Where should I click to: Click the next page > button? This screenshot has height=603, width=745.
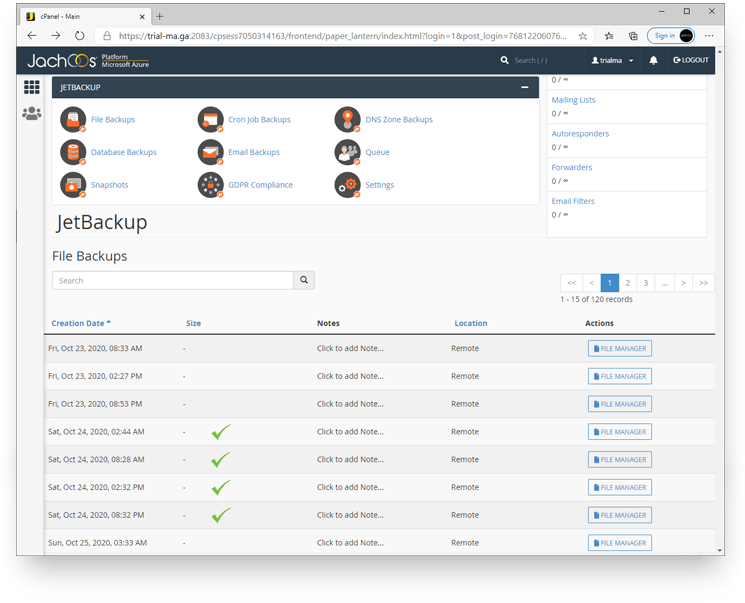(683, 283)
